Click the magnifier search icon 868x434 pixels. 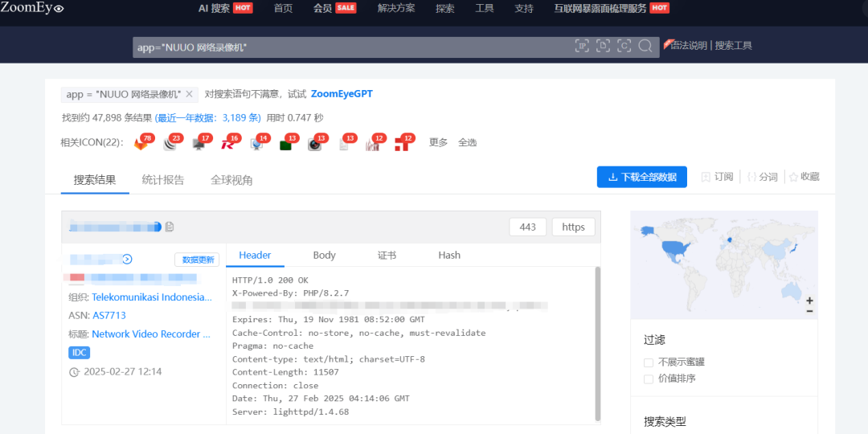click(645, 46)
